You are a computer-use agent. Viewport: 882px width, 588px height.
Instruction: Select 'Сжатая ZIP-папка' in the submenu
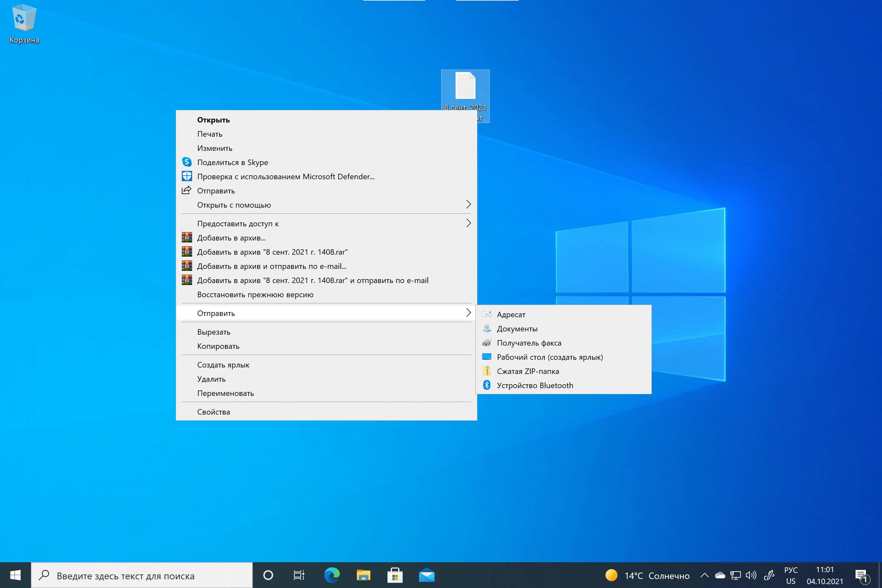coord(528,371)
